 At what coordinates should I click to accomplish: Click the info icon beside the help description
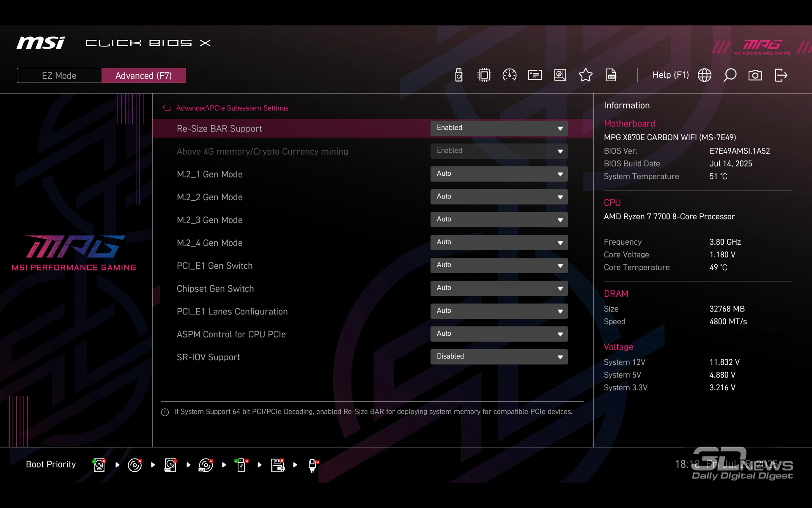click(x=165, y=412)
